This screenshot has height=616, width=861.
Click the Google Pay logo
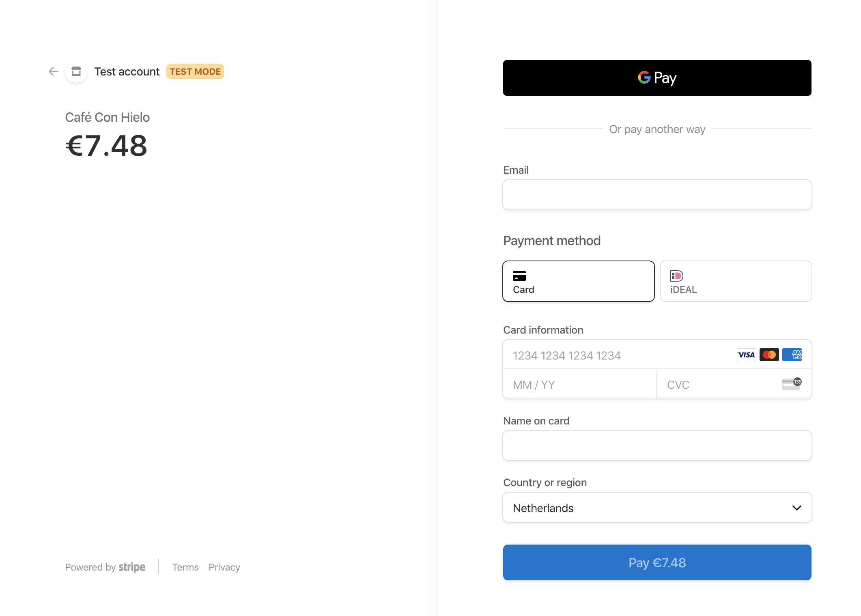657,78
